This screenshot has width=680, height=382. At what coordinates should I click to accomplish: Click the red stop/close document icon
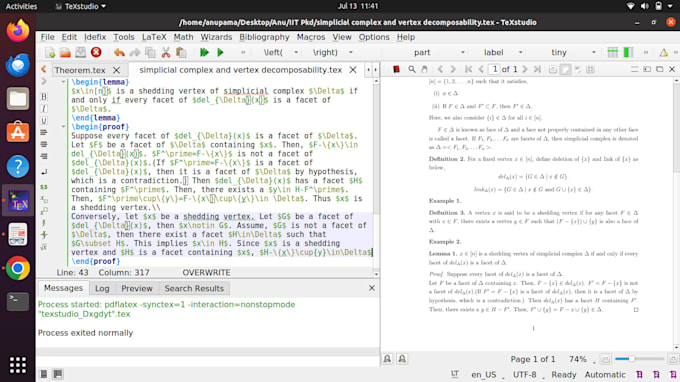[x=96, y=52]
